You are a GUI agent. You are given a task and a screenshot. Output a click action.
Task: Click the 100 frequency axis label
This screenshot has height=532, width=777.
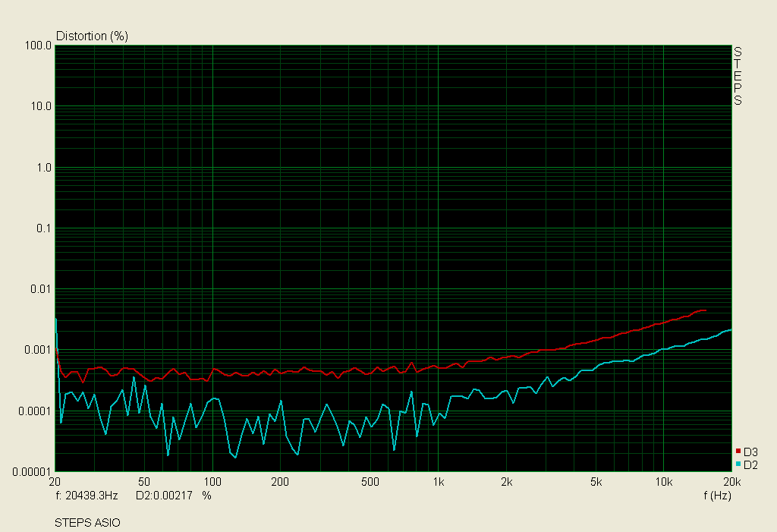click(212, 482)
